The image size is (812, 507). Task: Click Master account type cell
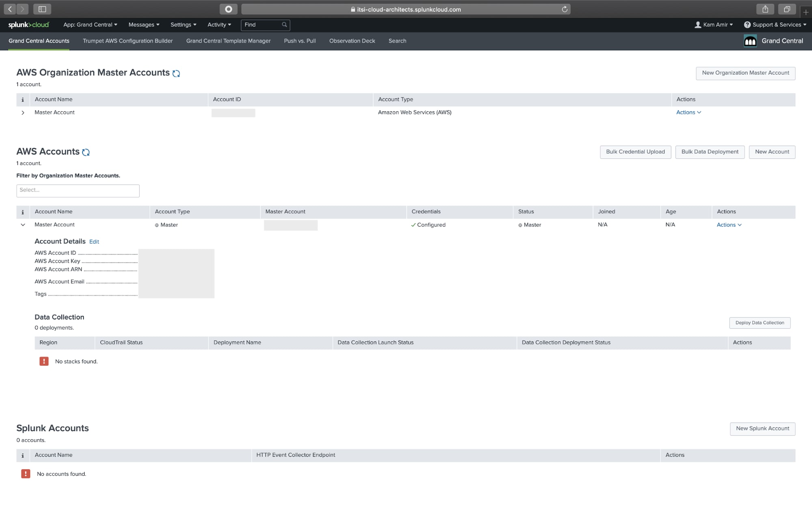click(166, 225)
